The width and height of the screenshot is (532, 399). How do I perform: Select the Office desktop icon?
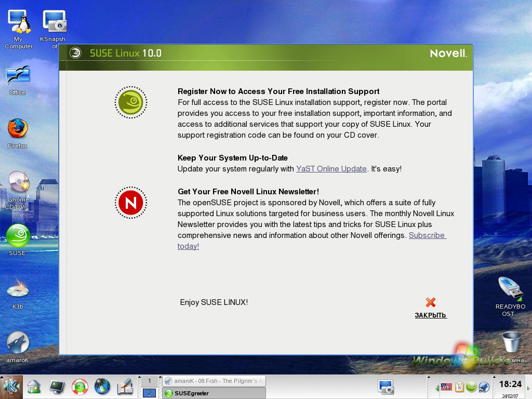pyautogui.click(x=18, y=81)
